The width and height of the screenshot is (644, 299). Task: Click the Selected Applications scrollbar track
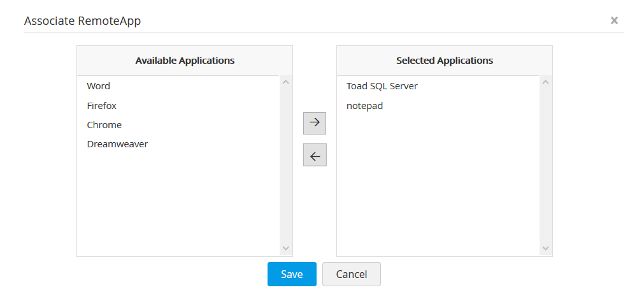(x=545, y=166)
